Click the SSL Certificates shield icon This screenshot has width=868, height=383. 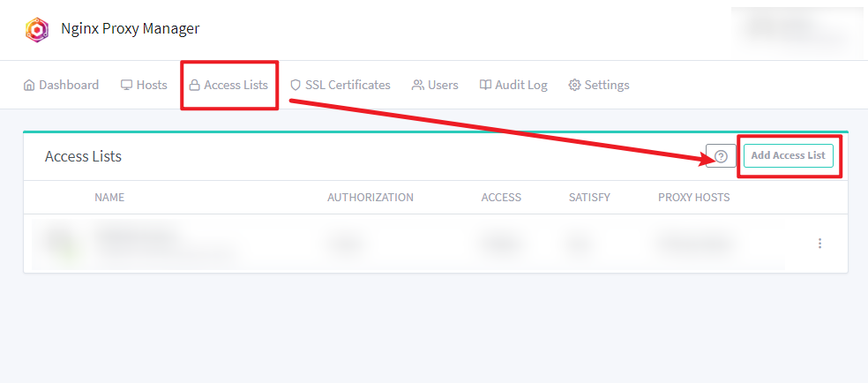point(296,86)
